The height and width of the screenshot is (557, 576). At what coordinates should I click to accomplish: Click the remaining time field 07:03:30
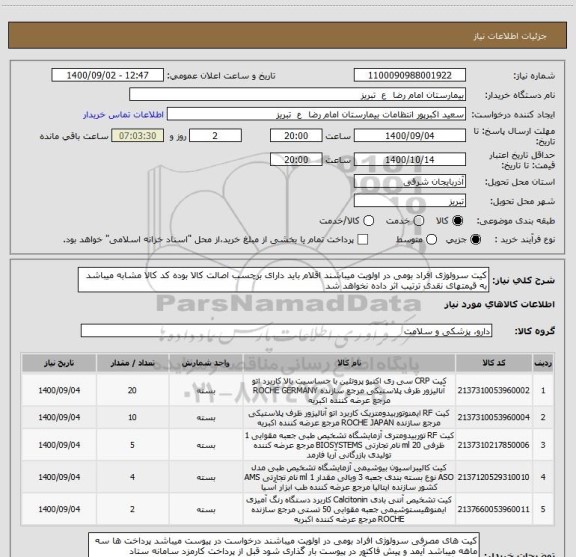[x=138, y=136]
